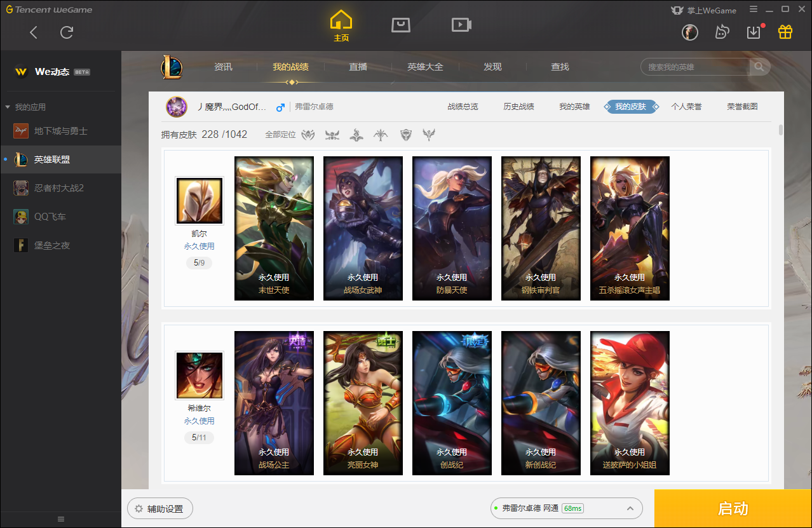
Task: Click the 5/9 skin count badge for 凯尔
Action: click(199, 262)
